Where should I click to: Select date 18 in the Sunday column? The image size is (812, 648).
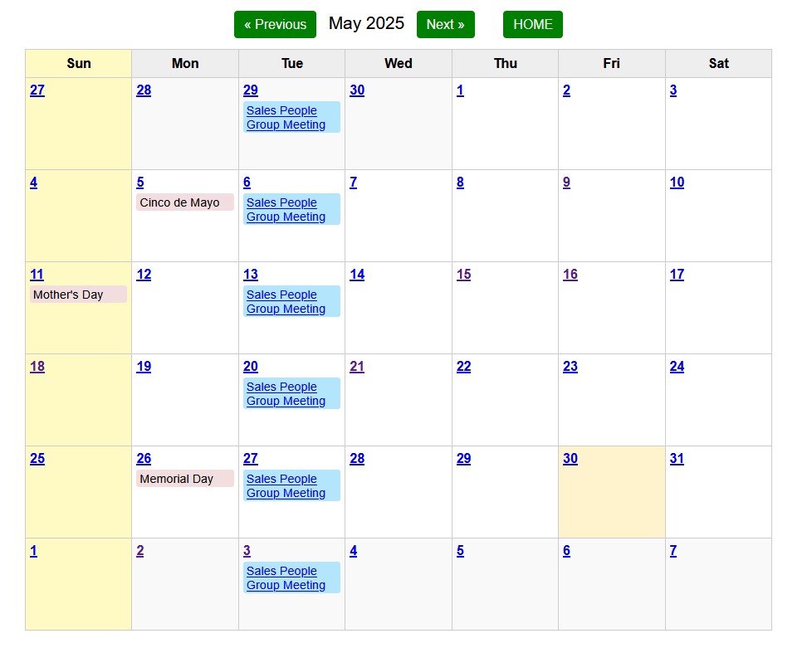point(37,367)
